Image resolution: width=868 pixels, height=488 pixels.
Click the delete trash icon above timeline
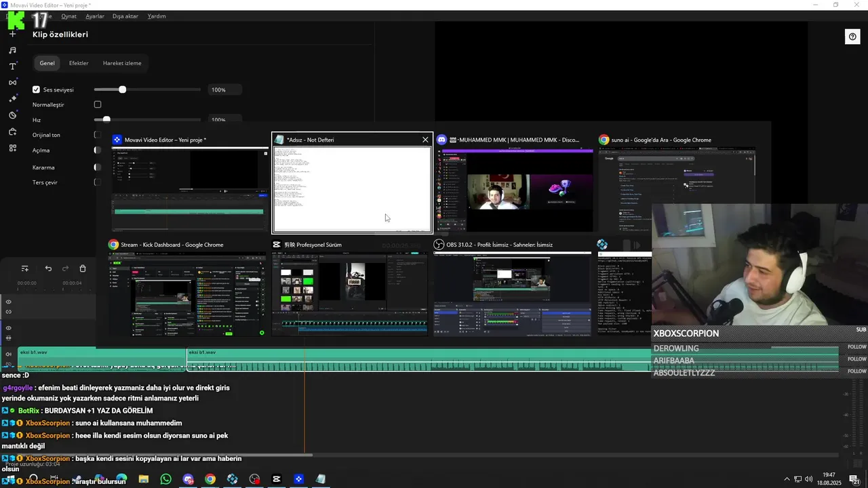click(83, 269)
